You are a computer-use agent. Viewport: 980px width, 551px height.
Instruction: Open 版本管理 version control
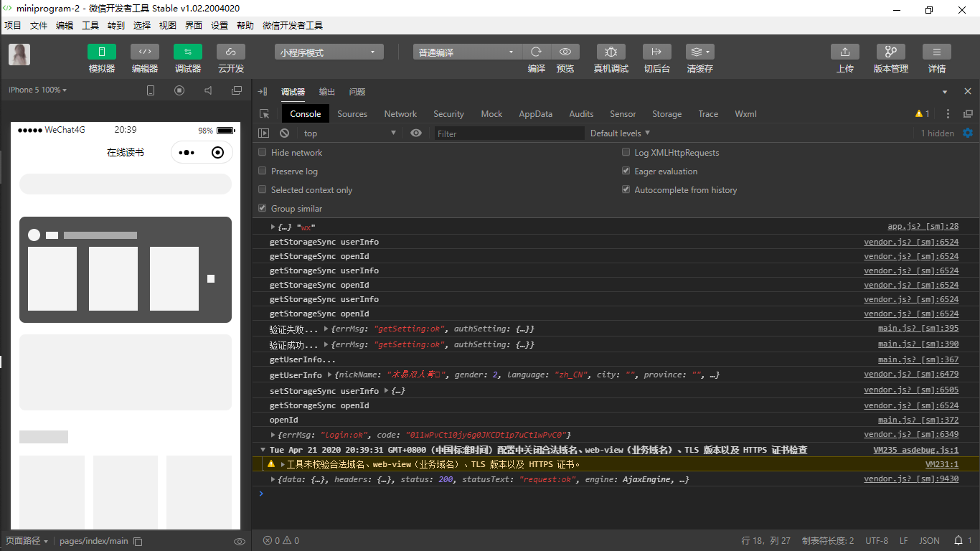pos(890,52)
